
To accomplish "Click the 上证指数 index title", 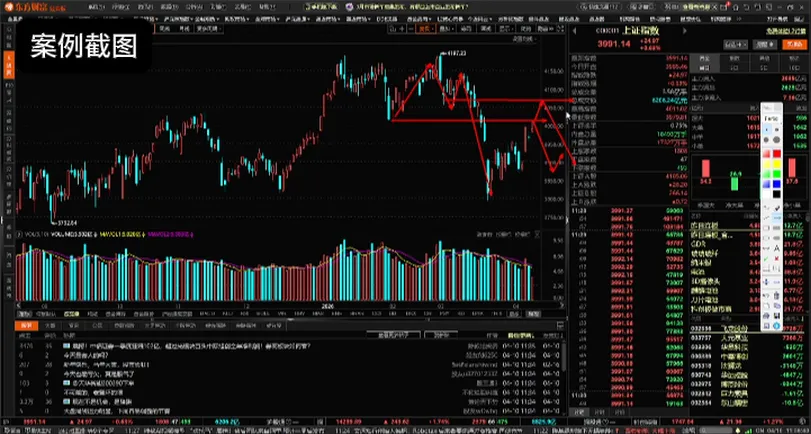I will 641,31.
